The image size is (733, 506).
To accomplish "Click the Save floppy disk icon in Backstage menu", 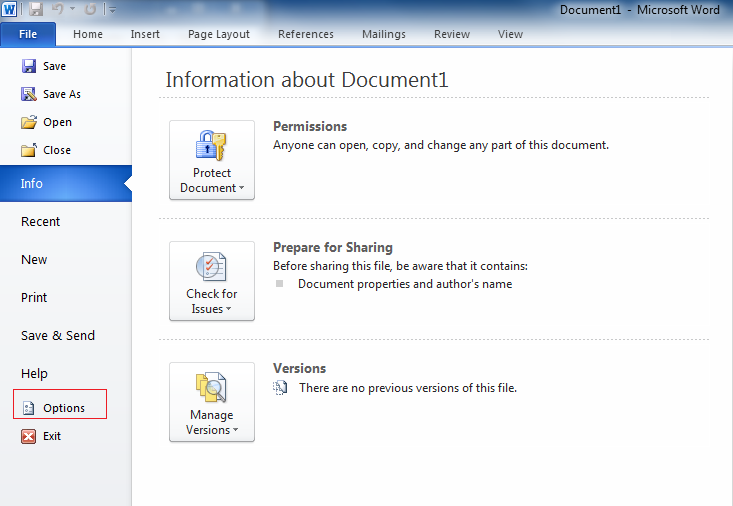I will coord(29,66).
